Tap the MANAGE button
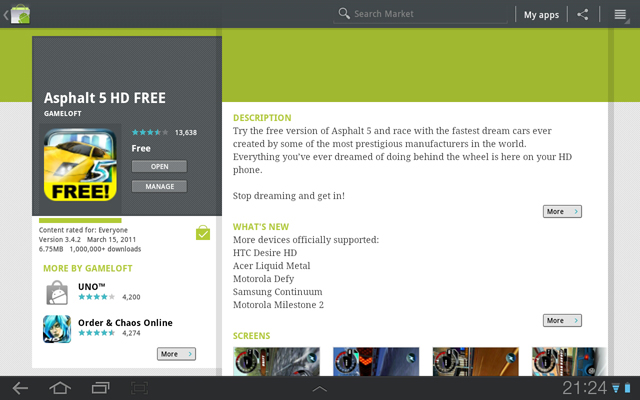 (x=159, y=187)
